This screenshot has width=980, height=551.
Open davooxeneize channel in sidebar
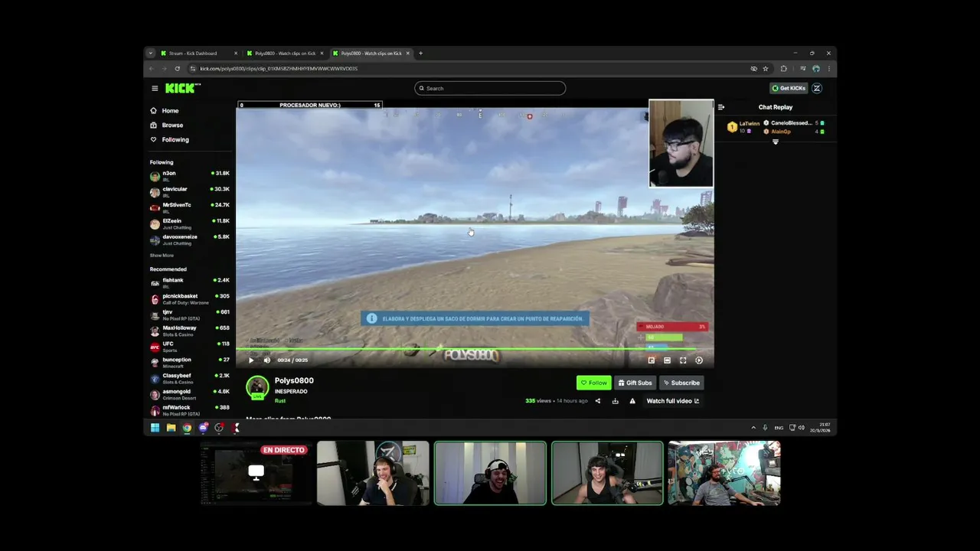click(189, 239)
